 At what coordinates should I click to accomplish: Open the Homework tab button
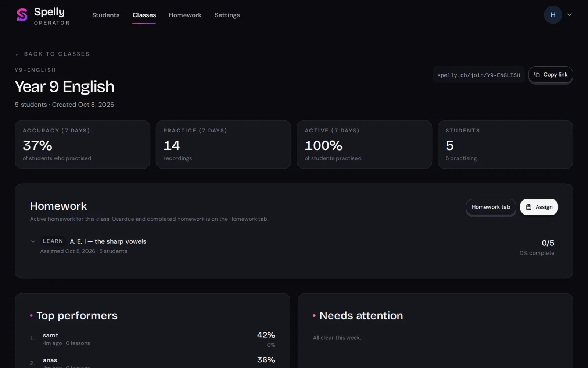tap(491, 207)
